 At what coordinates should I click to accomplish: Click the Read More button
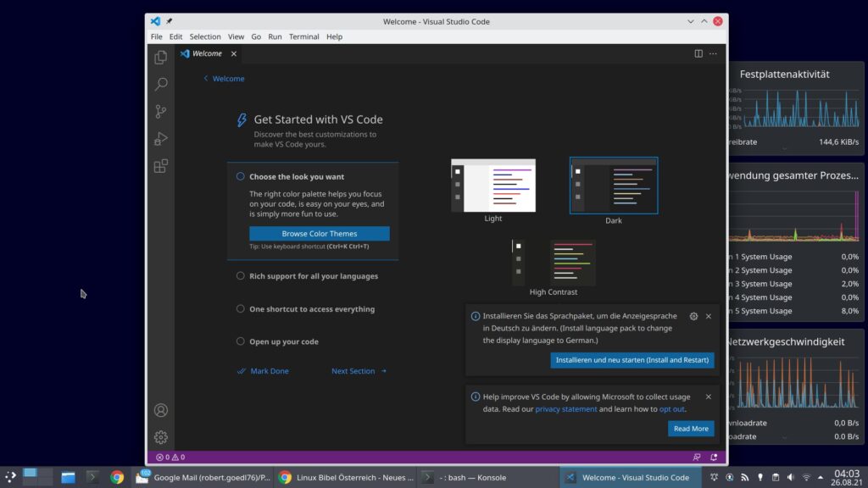coord(691,428)
